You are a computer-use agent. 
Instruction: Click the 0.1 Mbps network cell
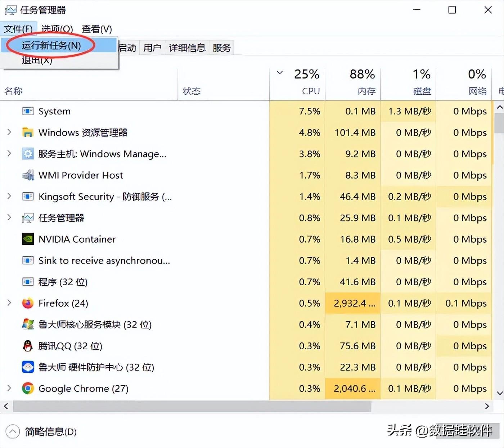(x=464, y=303)
